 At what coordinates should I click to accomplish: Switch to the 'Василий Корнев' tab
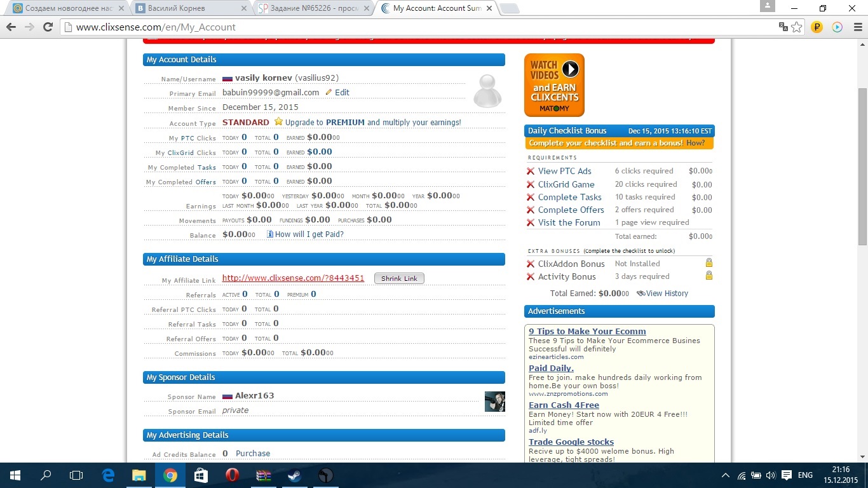(x=191, y=8)
